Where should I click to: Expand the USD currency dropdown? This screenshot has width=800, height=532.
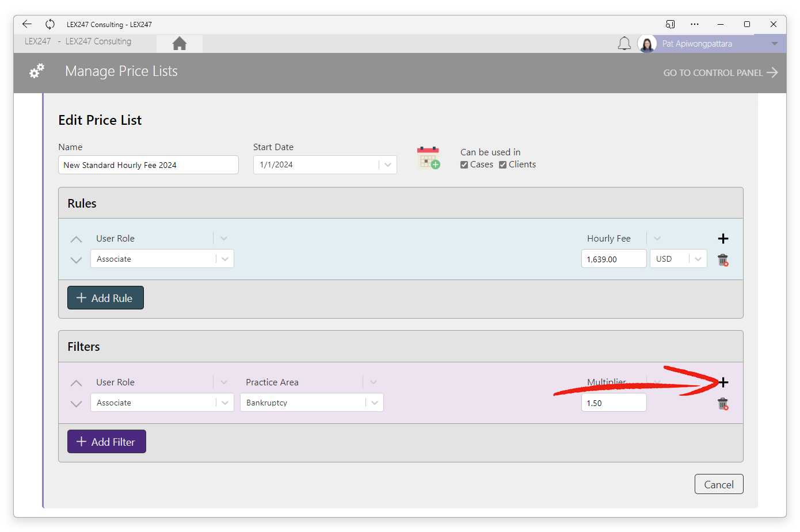point(698,259)
